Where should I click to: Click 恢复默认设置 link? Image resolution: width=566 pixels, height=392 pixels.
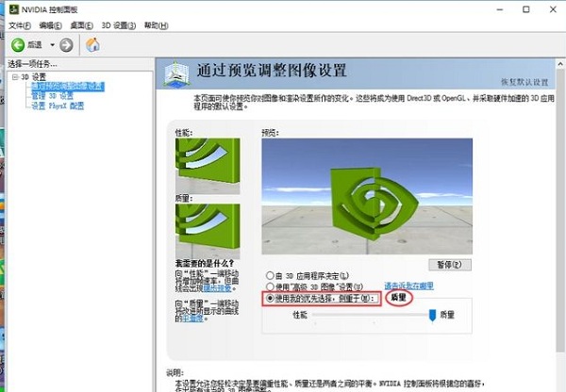(524, 82)
